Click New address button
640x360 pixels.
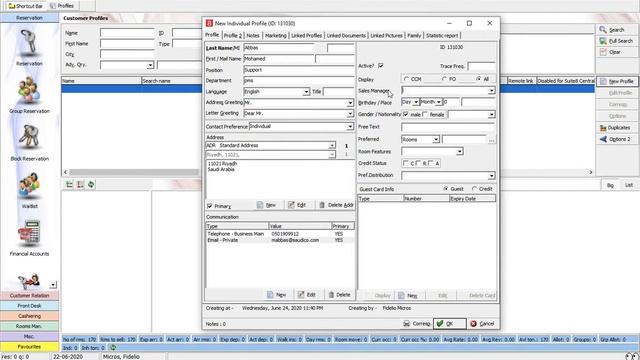[x=267, y=205]
